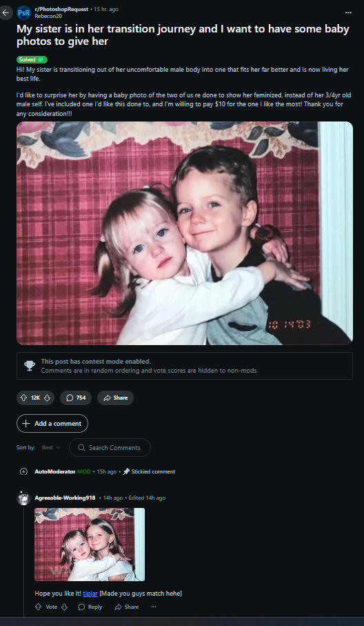Open the r/PhotoshopRequest subreddit link
The width and height of the screenshot is (364, 626).
point(61,9)
